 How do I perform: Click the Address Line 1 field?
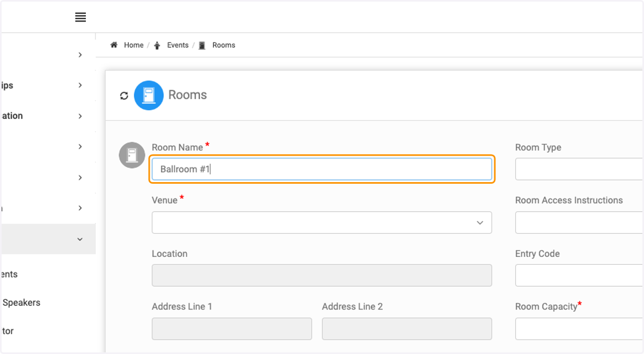232,329
